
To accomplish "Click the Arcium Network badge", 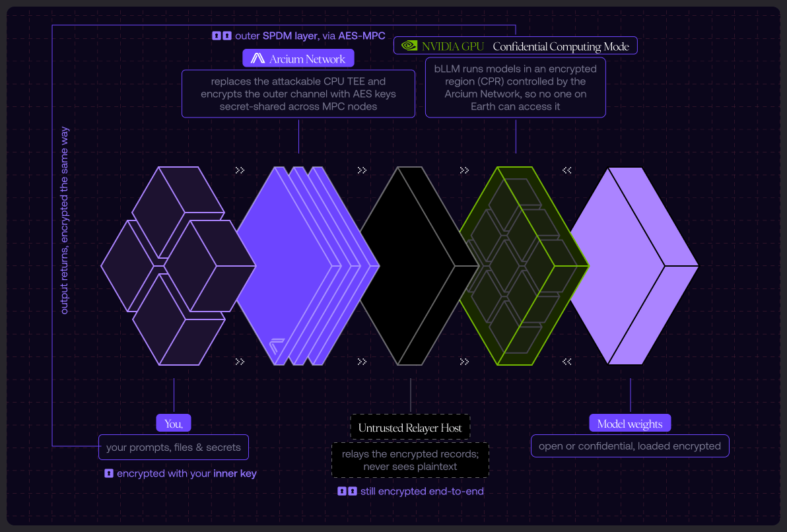I will click(x=298, y=58).
